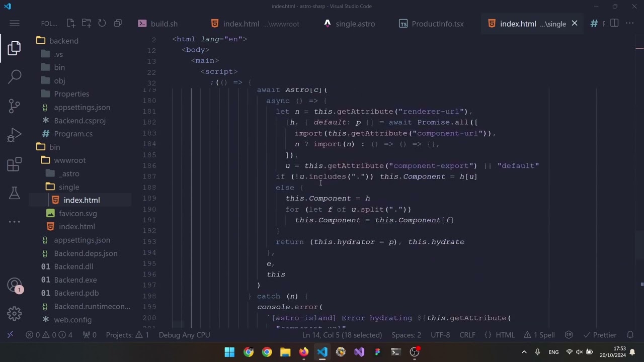Launch Visual Studio from the taskbar

359,352
